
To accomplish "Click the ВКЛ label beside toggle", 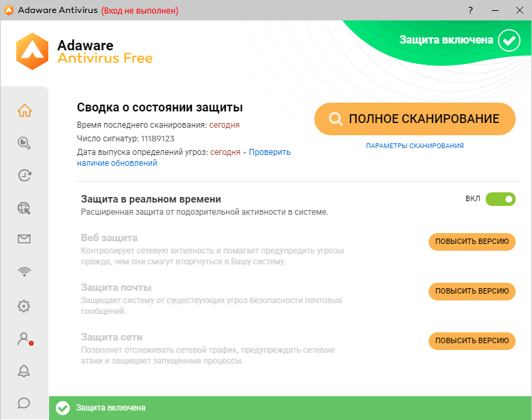I will click(473, 198).
